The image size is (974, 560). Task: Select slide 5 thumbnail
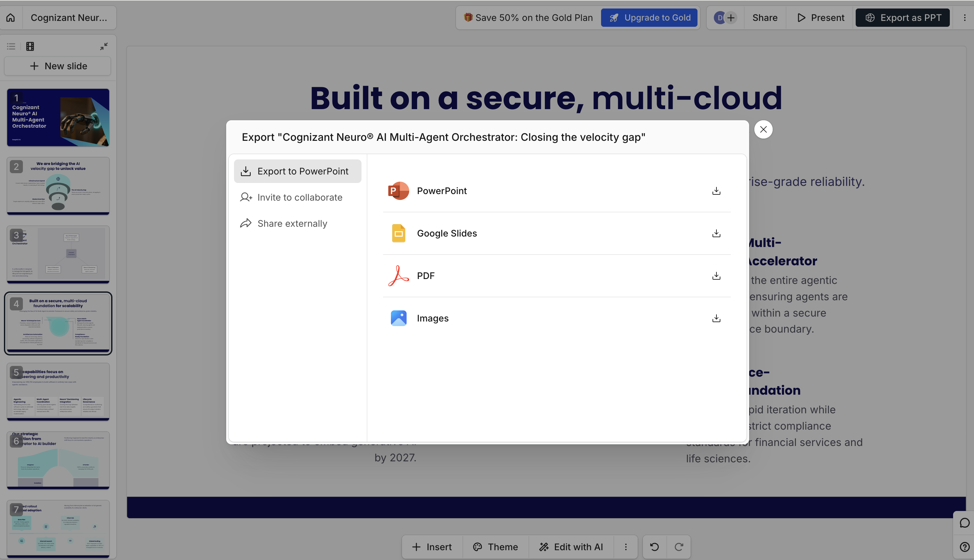click(58, 391)
